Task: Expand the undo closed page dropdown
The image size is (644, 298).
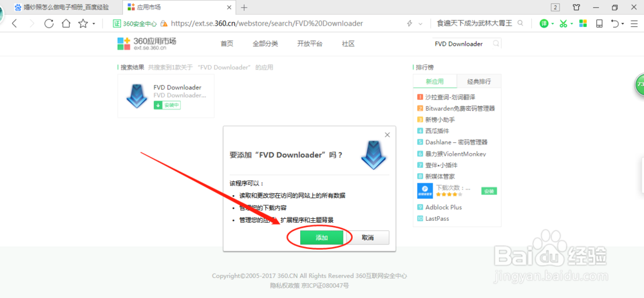Action: (623, 24)
